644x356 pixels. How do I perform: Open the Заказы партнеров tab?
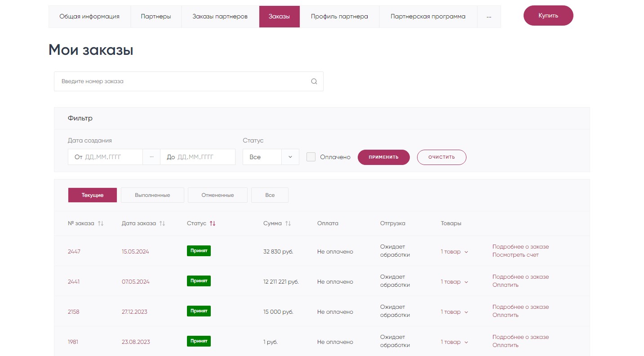[220, 17]
